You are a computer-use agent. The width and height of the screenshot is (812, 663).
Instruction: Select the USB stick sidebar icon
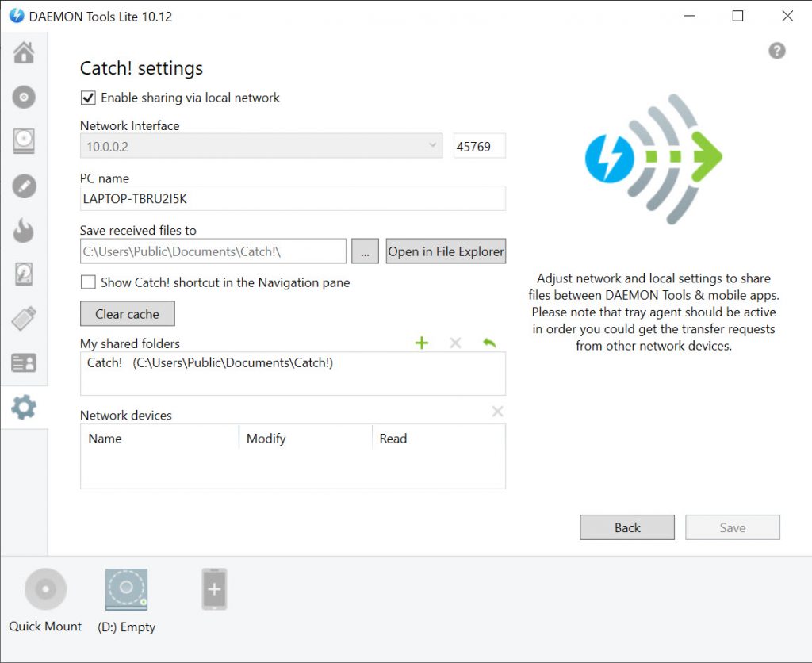(x=24, y=320)
